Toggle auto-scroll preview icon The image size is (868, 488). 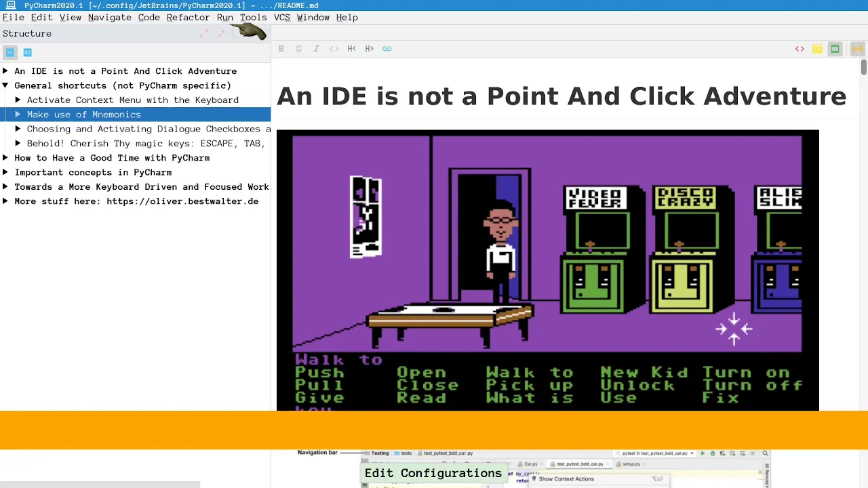pos(857,49)
